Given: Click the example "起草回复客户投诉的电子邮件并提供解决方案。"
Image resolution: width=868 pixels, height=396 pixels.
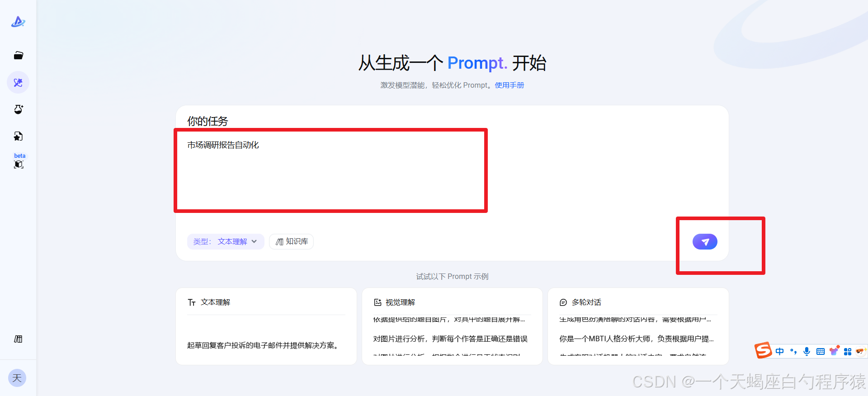Looking at the screenshot, I should (264, 345).
